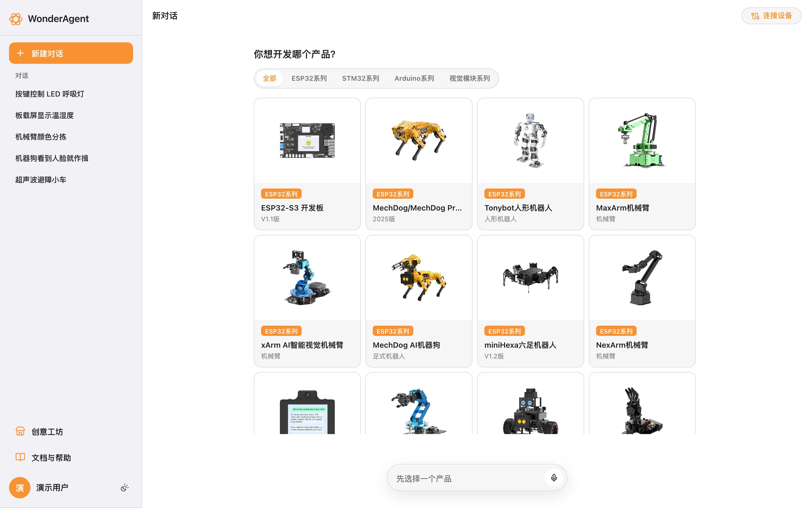Select the blue robotic arm thumbnail in third row
Image resolution: width=812 pixels, height=508 pixels.
[x=419, y=411]
